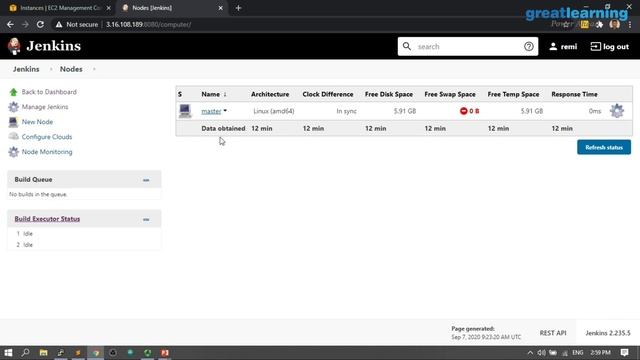
Task: Open the REST API link
Action: coord(553,333)
